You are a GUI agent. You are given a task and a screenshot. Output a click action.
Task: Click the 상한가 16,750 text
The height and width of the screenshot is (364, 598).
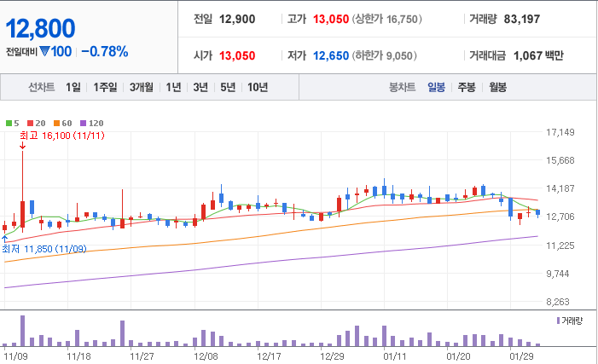pos(386,19)
